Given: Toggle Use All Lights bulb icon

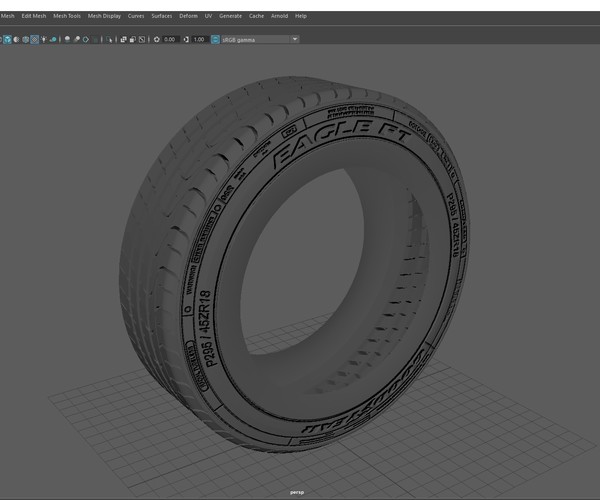Looking at the screenshot, I should [x=44, y=39].
